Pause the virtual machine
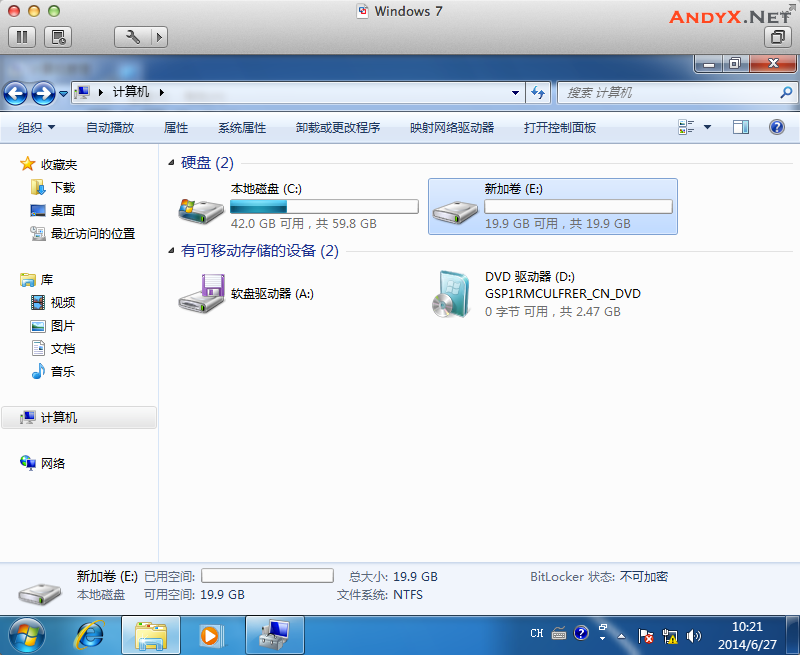The image size is (800, 655). [x=22, y=37]
